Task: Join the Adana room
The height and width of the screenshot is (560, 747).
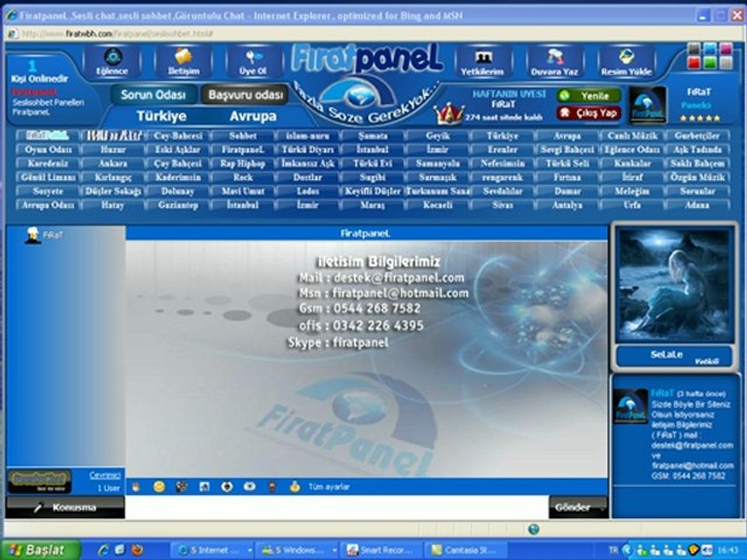Action: (697, 205)
